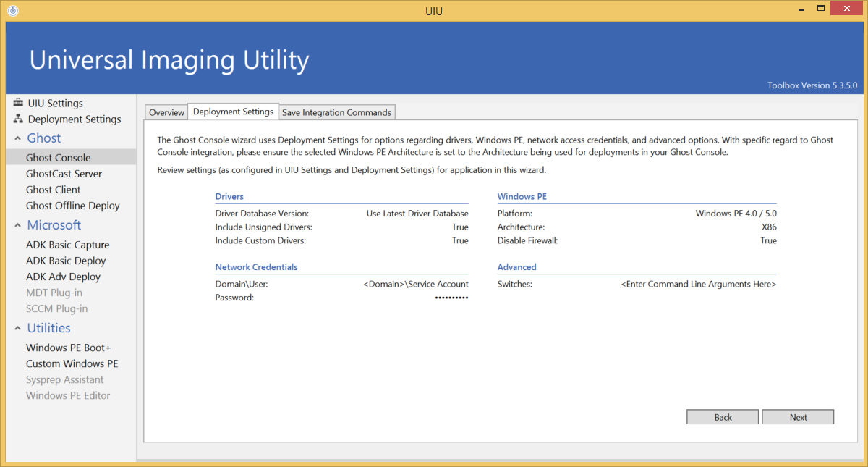Viewport: 868px width, 467px height.
Task: Click the Include Custom Drivers True value
Action: (460, 240)
